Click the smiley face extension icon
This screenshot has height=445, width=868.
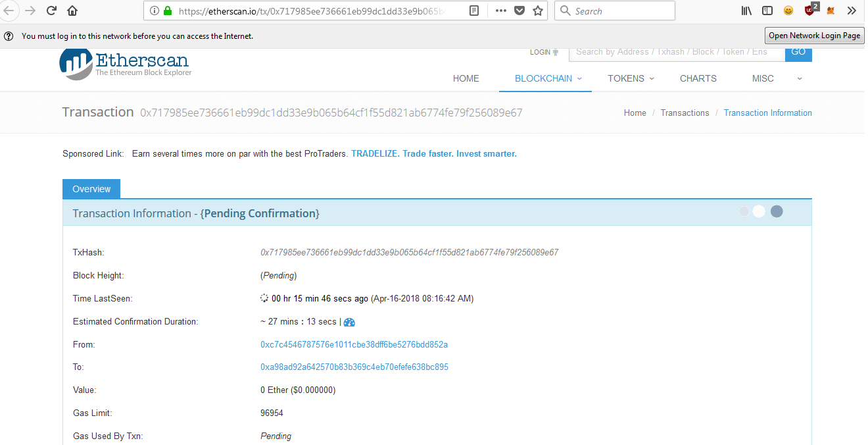tap(788, 11)
